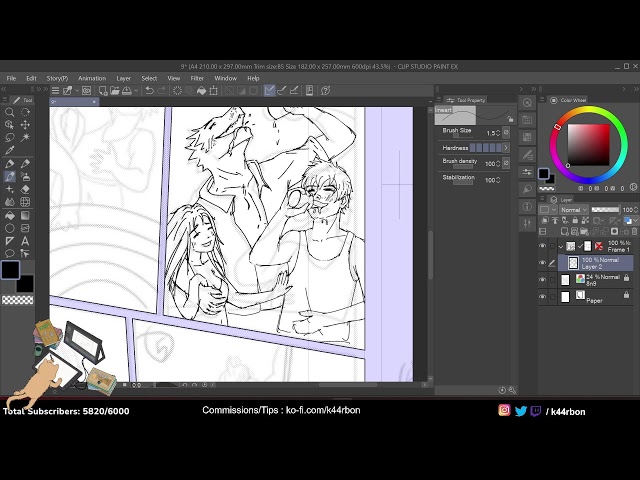Open the Story(P) menu

57,78
